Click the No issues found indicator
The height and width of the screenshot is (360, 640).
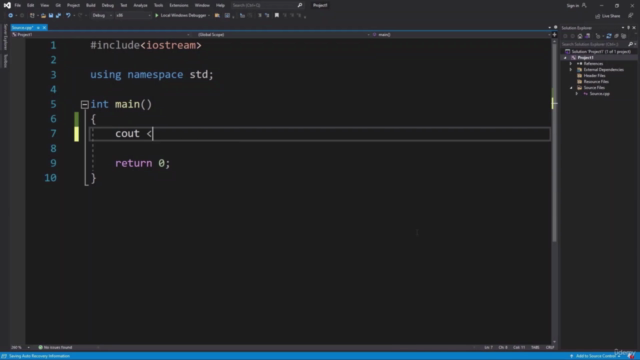(55, 347)
